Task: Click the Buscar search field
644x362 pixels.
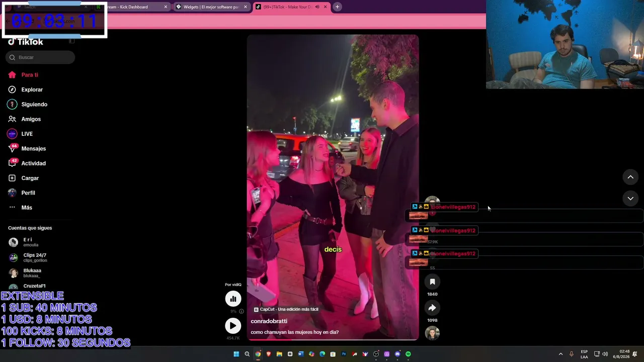Action: [40, 57]
